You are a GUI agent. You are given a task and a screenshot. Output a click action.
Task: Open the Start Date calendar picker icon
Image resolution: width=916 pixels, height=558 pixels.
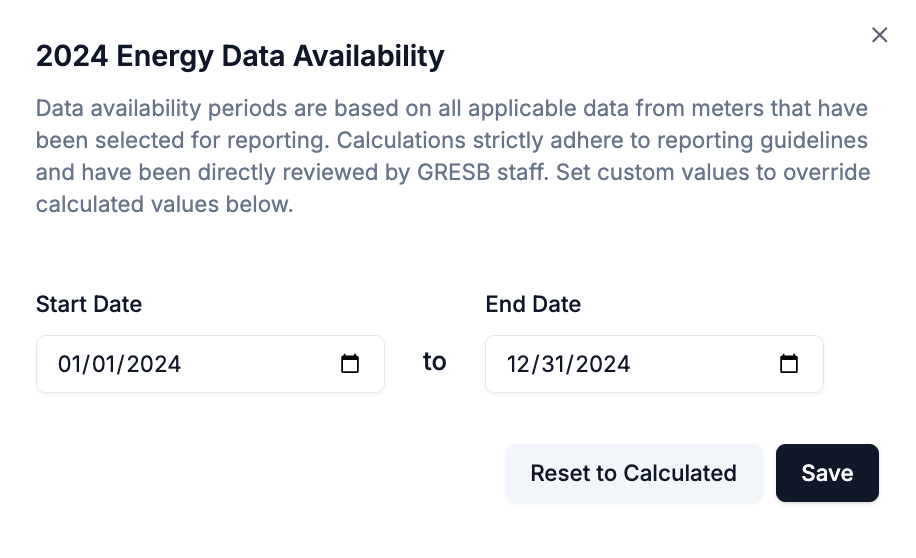[350, 364]
